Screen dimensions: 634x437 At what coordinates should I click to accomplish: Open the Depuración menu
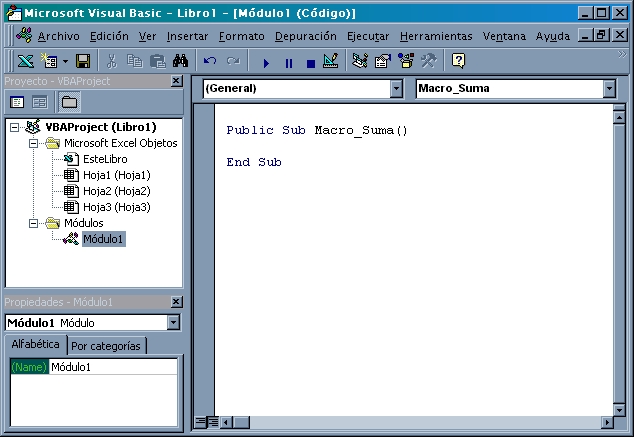pos(305,36)
